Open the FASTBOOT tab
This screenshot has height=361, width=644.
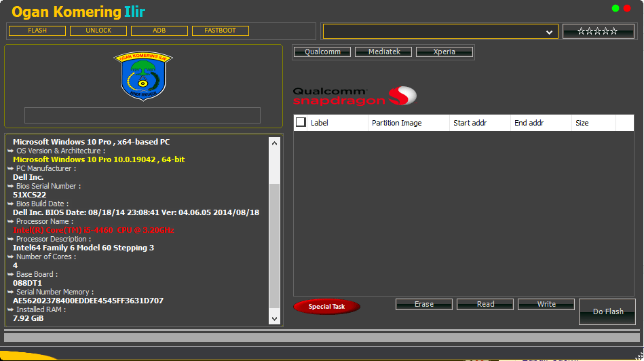(221, 31)
